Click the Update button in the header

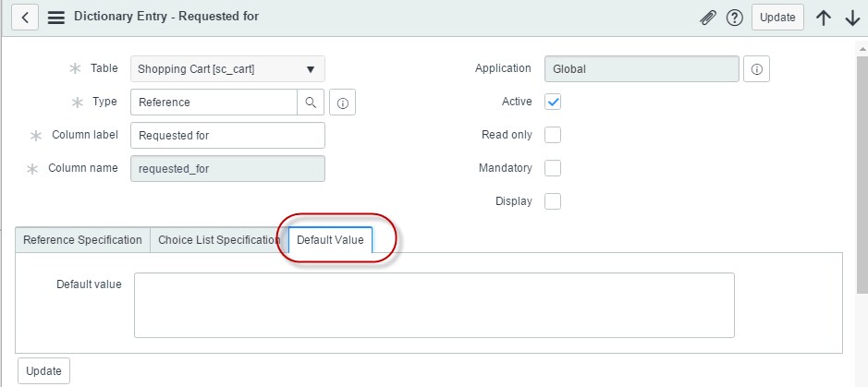coord(777,18)
